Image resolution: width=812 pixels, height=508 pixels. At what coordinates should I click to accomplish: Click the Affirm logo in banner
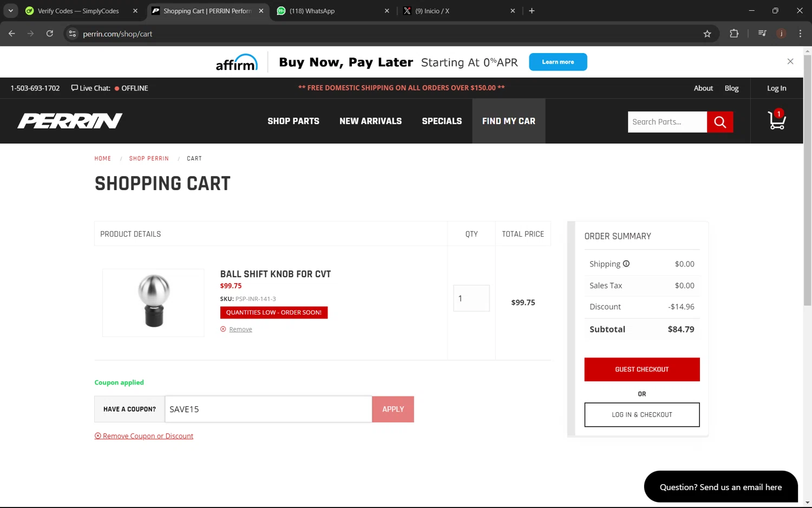point(237,62)
